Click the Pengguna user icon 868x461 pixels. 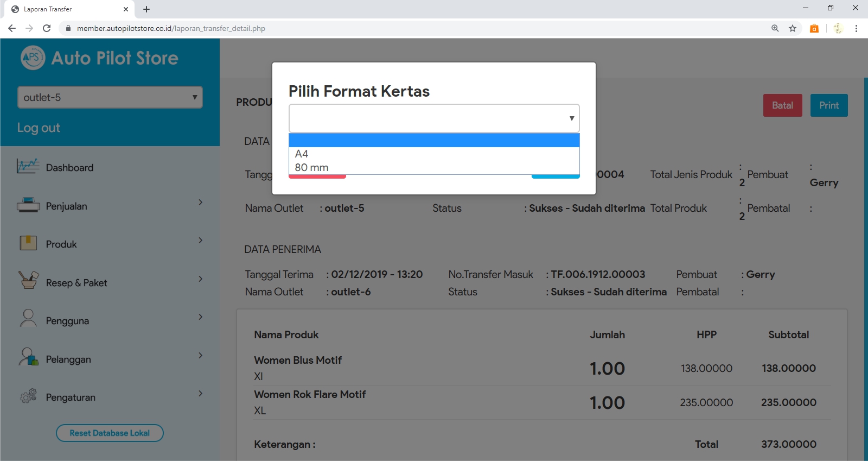pos(28,319)
